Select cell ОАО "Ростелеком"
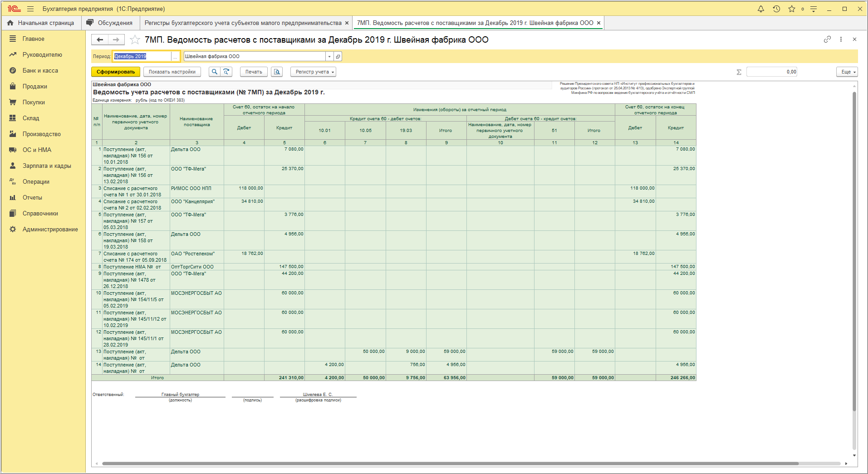The height and width of the screenshot is (474, 868). (x=197, y=257)
